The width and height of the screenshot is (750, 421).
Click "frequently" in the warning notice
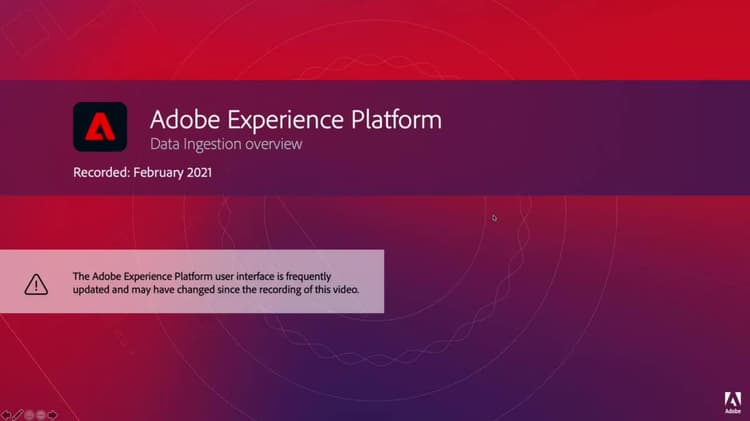click(x=308, y=277)
